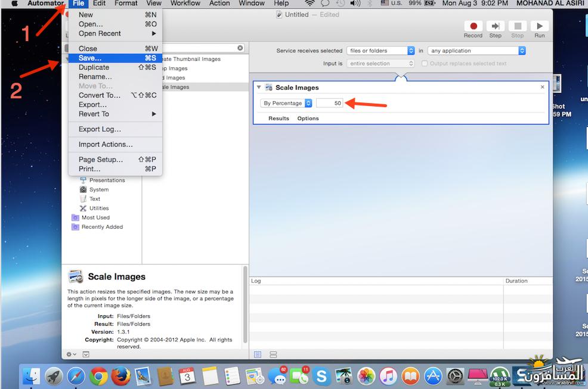Open Finder from the dock
Screen dimensions: 588x389
(31, 376)
